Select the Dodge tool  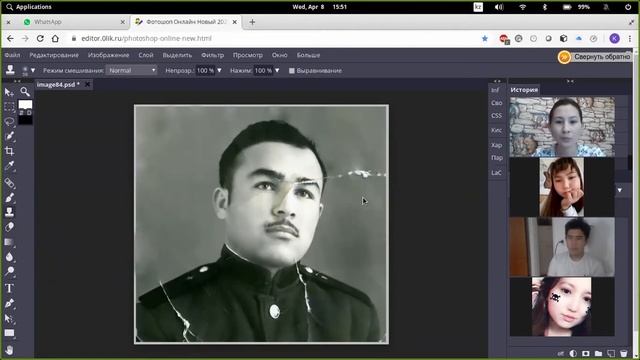(x=9, y=271)
